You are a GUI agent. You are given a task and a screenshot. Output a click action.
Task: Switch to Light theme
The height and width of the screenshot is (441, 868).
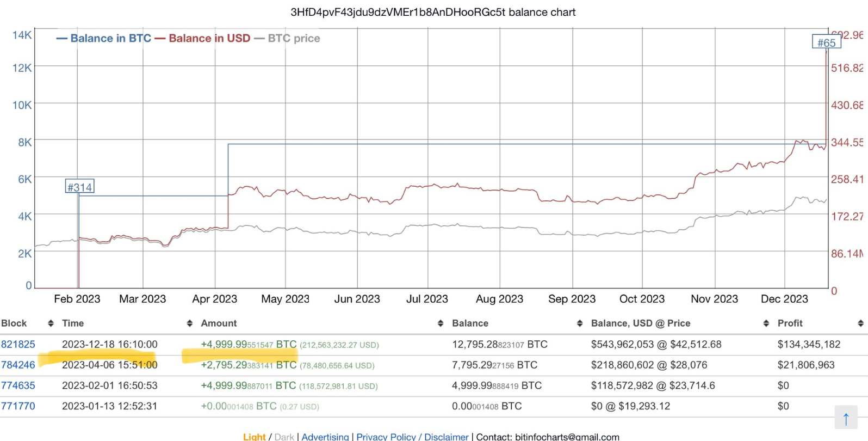(x=255, y=437)
